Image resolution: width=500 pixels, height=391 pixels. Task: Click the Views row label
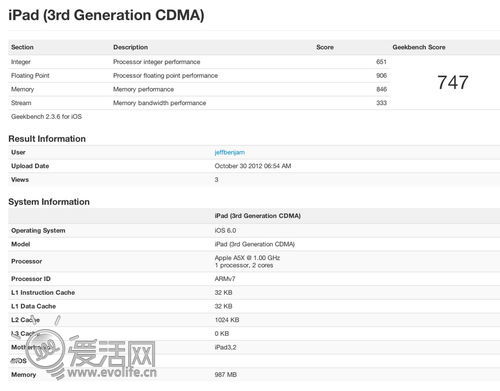click(20, 179)
